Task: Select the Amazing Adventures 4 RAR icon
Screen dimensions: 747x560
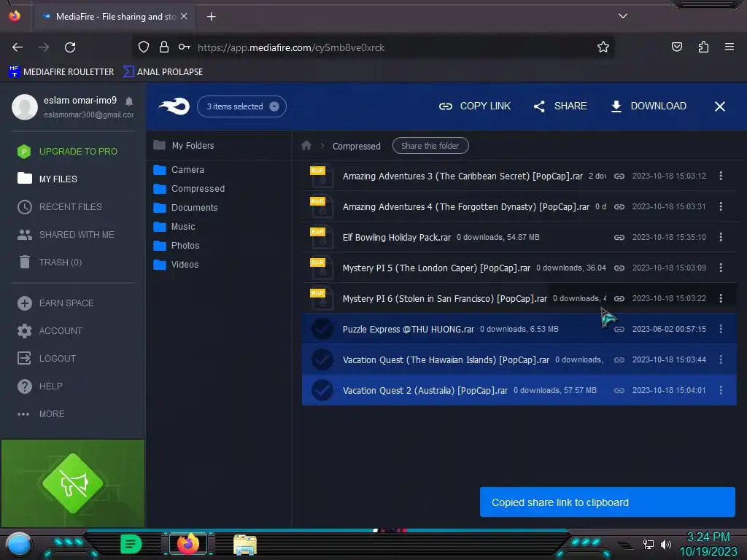Action: (x=322, y=206)
